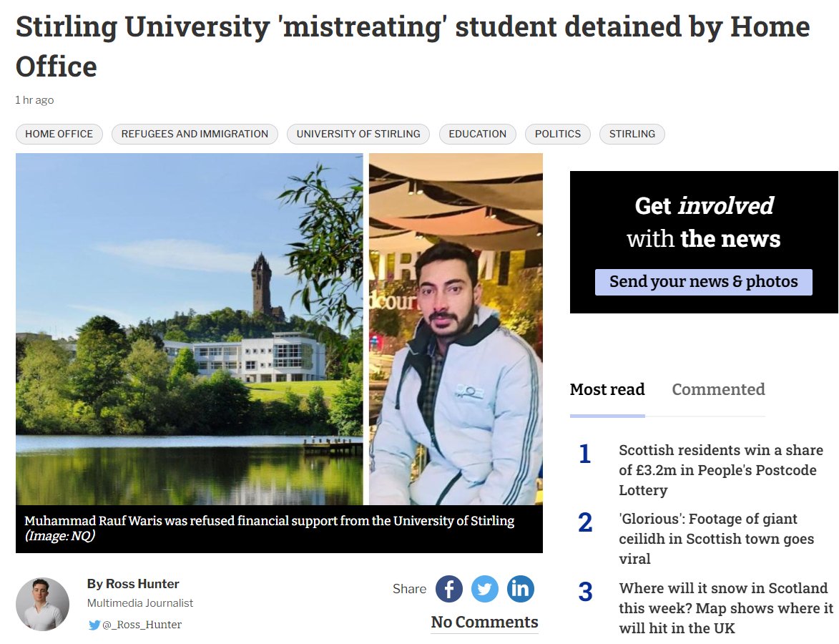Open the HOME OFFICE topic tag
839x644 pixels.
click(59, 134)
